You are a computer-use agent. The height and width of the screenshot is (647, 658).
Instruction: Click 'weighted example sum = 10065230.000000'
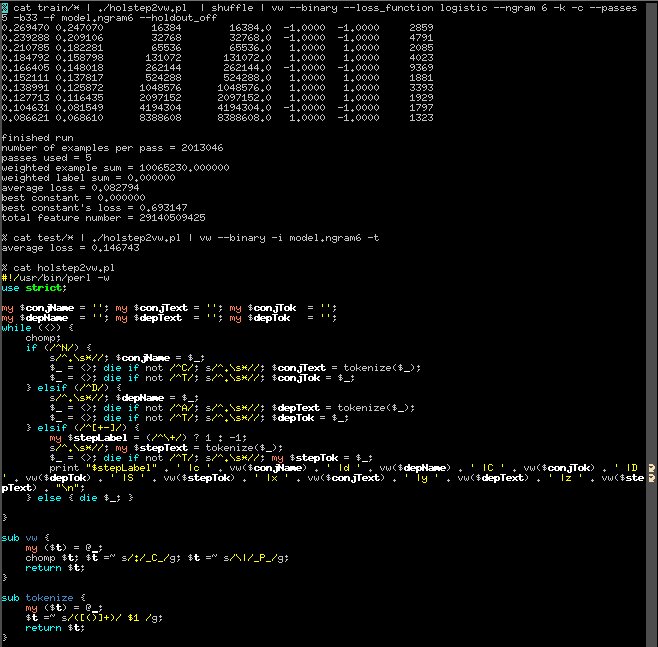click(x=115, y=168)
